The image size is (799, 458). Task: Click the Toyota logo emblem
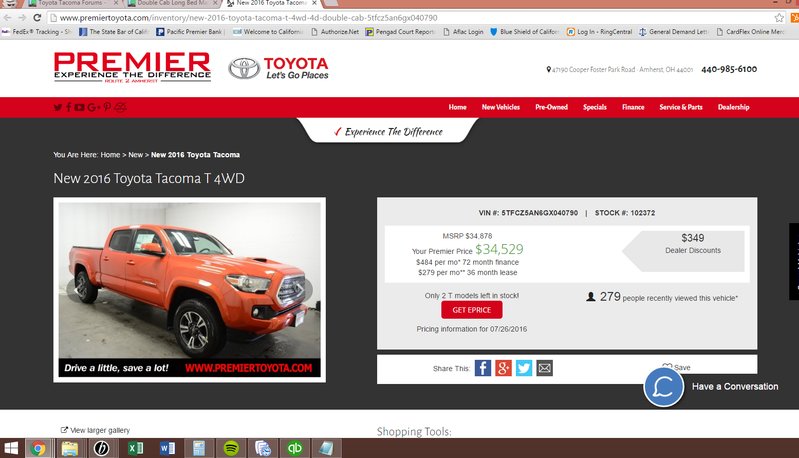[x=244, y=68]
